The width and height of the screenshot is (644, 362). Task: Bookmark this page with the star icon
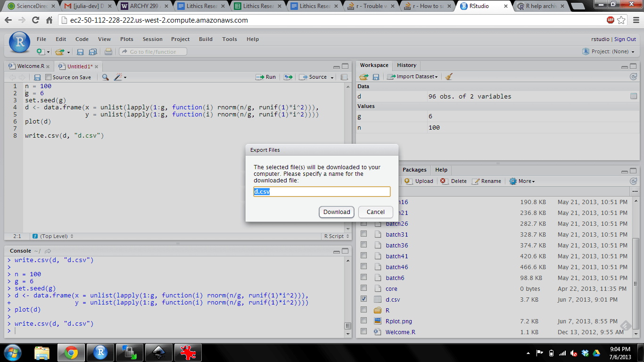point(621,20)
